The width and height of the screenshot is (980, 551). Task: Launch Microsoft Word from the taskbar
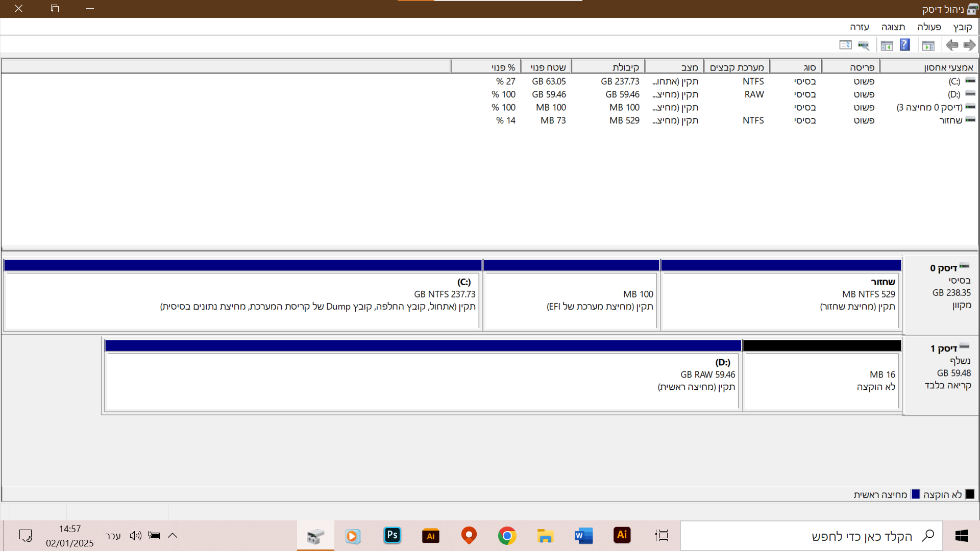coord(583,536)
